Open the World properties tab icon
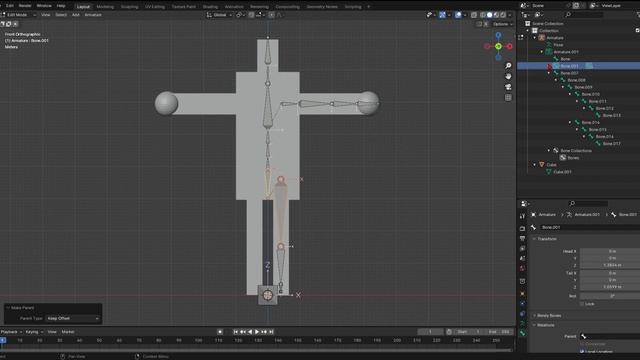 coord(522,268)
